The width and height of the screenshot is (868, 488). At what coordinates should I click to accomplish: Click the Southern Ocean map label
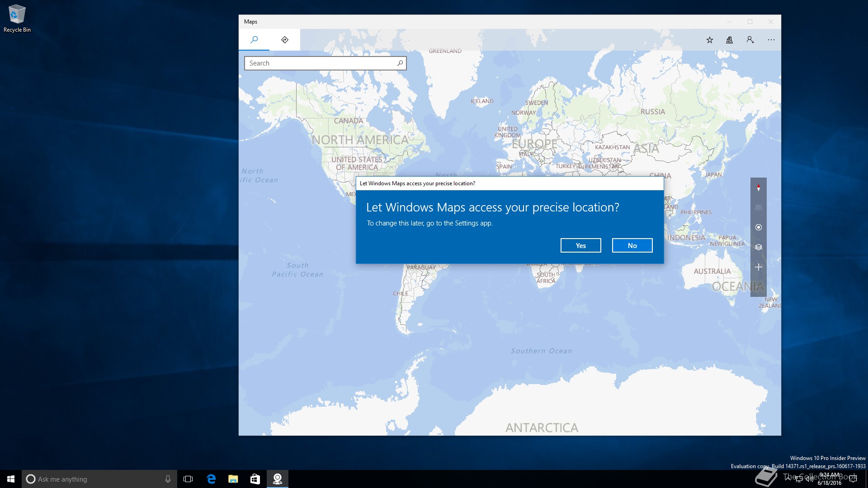[541, 351]
